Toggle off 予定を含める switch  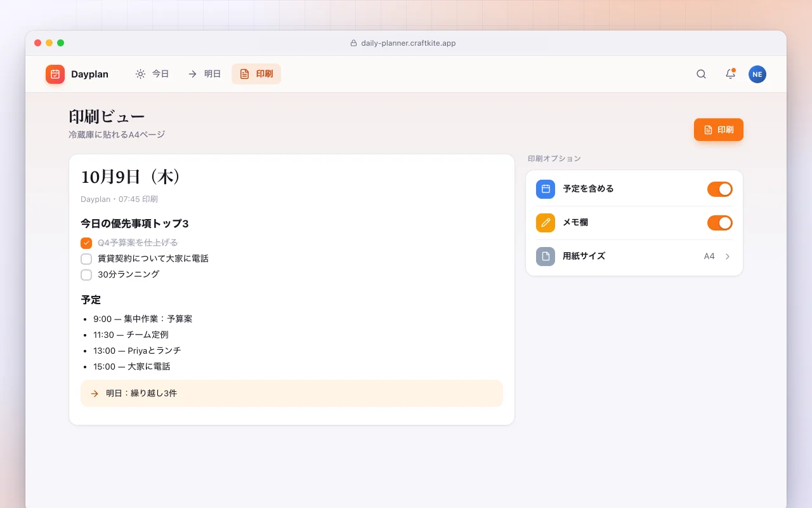point(720,189)
